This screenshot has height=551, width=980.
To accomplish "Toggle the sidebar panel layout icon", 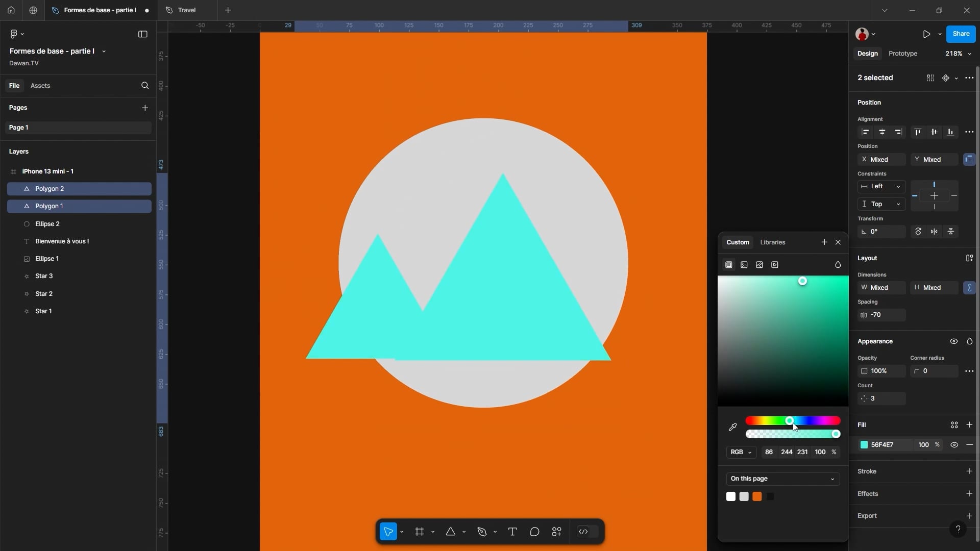I will pos(143,34).
